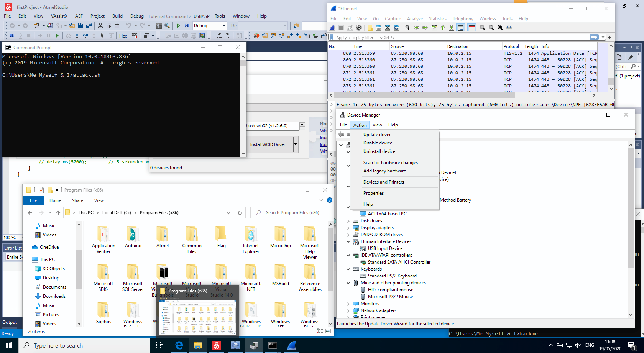Click Wireshark find packet magnifier
The image size is (644, 353).
407,28
